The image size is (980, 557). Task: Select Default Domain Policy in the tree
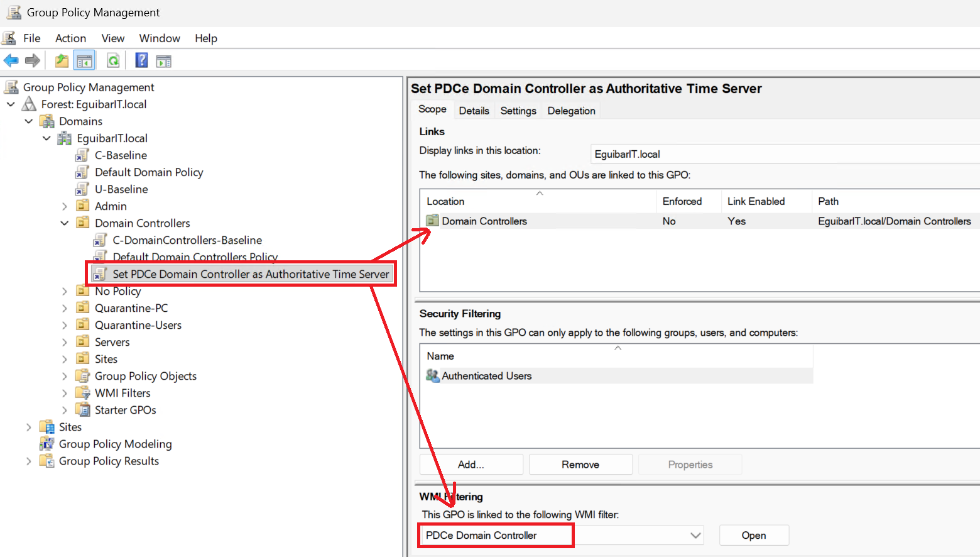149,172
